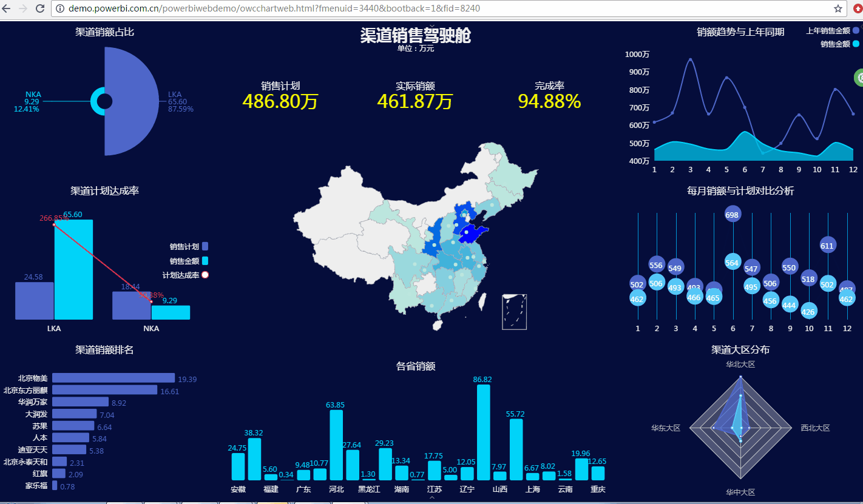Click the 华东大区 radar axis label
The height and width of the screenshot is (504, 863).
(x=666, y=428)
